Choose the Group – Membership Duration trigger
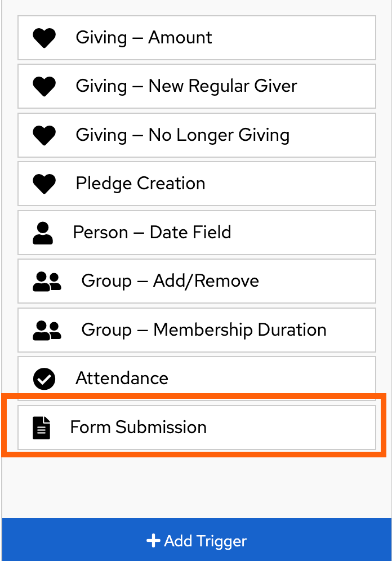This screenshot has width=392, height=561. (x=196, y=330)
